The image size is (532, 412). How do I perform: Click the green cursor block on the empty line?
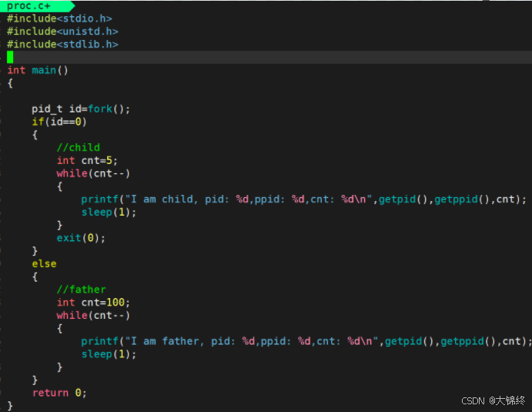coord(11,57)
